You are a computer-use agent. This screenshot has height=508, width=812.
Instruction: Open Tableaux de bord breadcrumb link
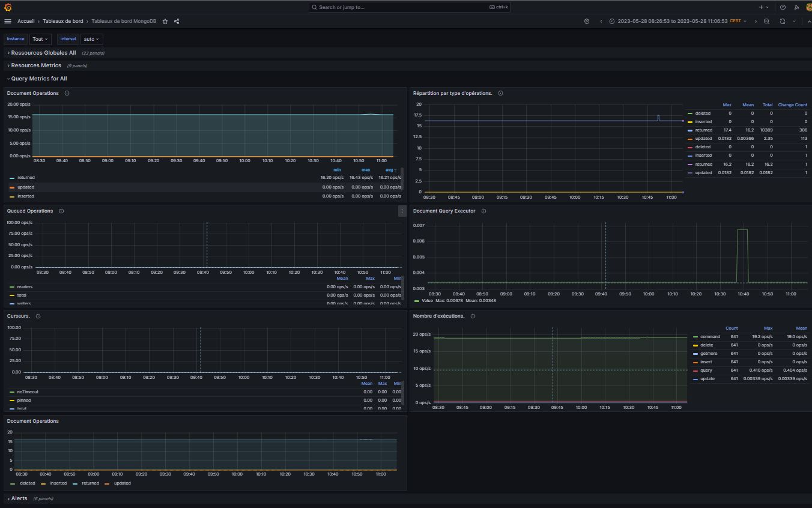click(62, 21)
